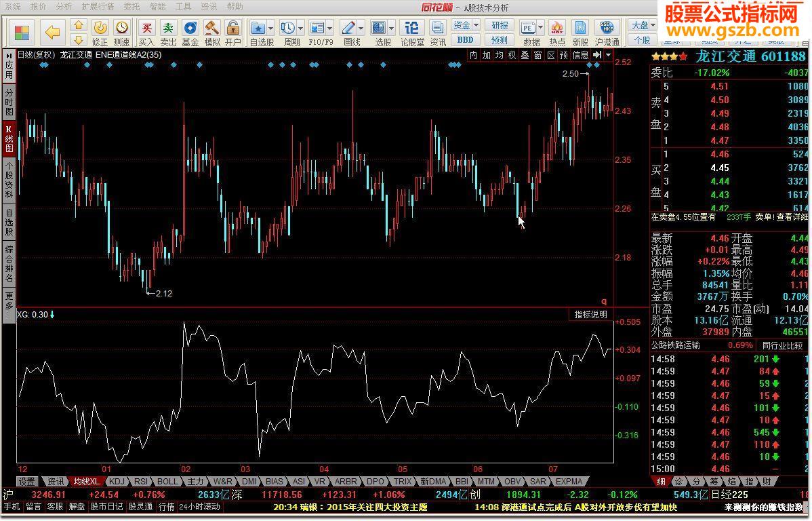Screen dimensions: 812x521
Task: Click the 预测 forecast button
Action: tap(500, 40)
